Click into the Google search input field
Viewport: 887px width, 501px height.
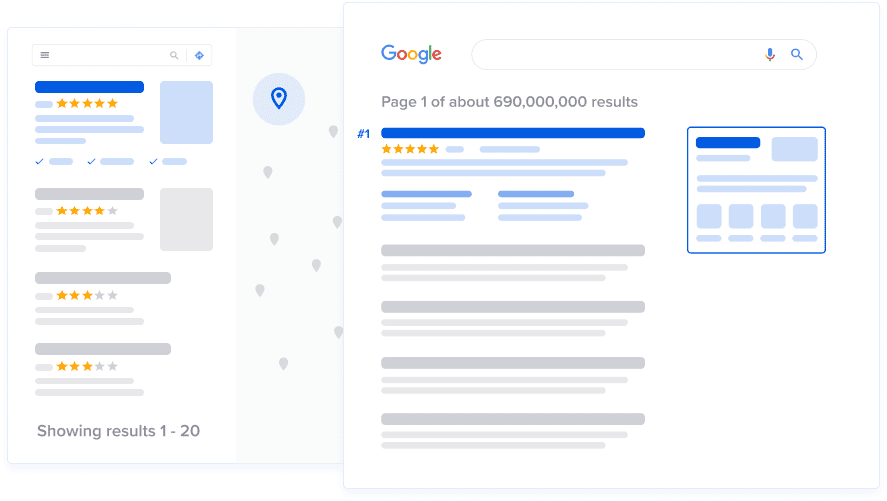coord(610,55)
